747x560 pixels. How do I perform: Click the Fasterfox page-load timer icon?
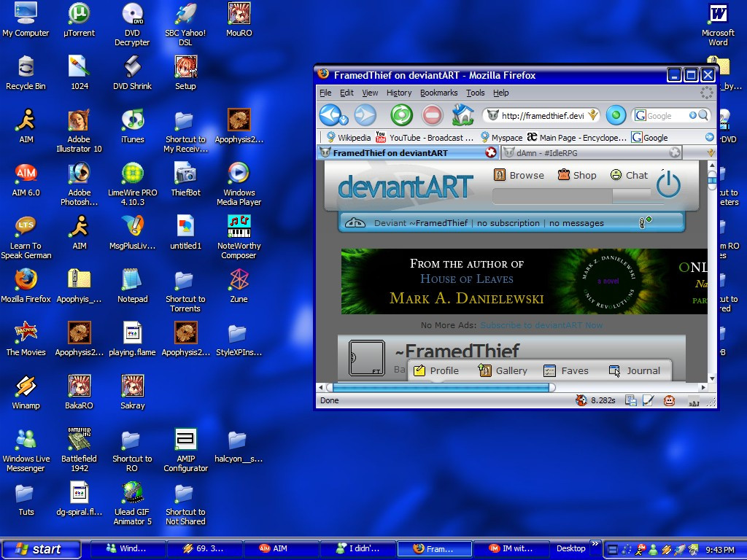pyautogui.click(x=581, y=400)
